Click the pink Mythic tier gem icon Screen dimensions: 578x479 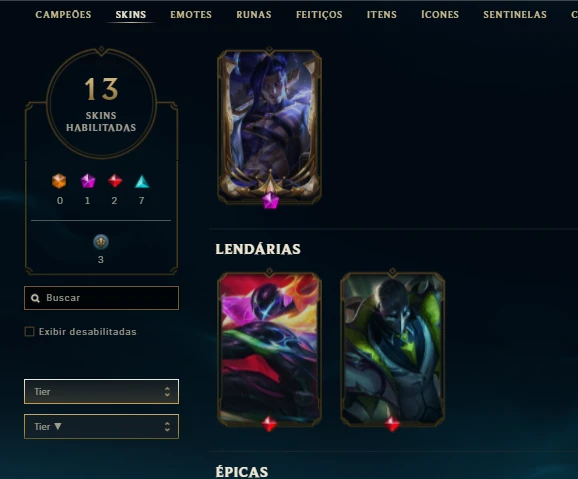coord(88,181)
